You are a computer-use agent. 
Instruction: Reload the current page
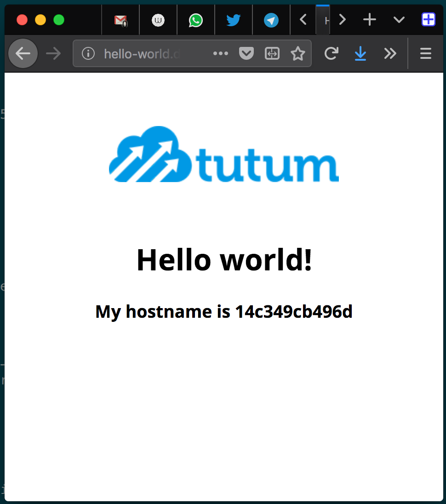332,53
